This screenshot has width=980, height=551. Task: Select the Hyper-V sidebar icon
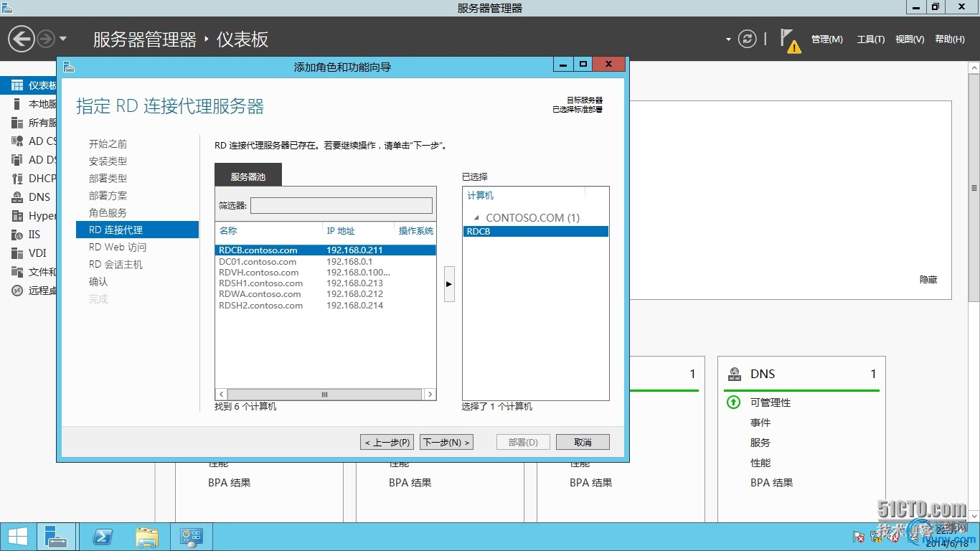(x=17, y=216)
